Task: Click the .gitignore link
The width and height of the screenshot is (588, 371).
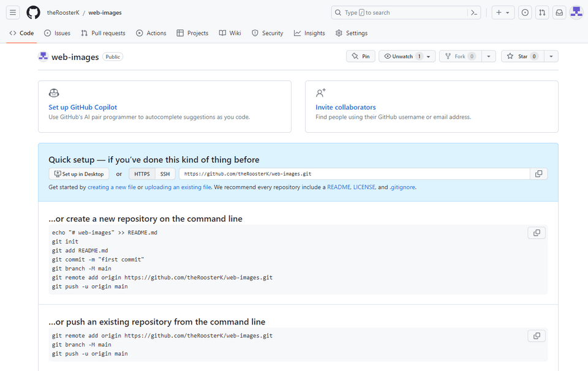Action: tap(402, 187)
